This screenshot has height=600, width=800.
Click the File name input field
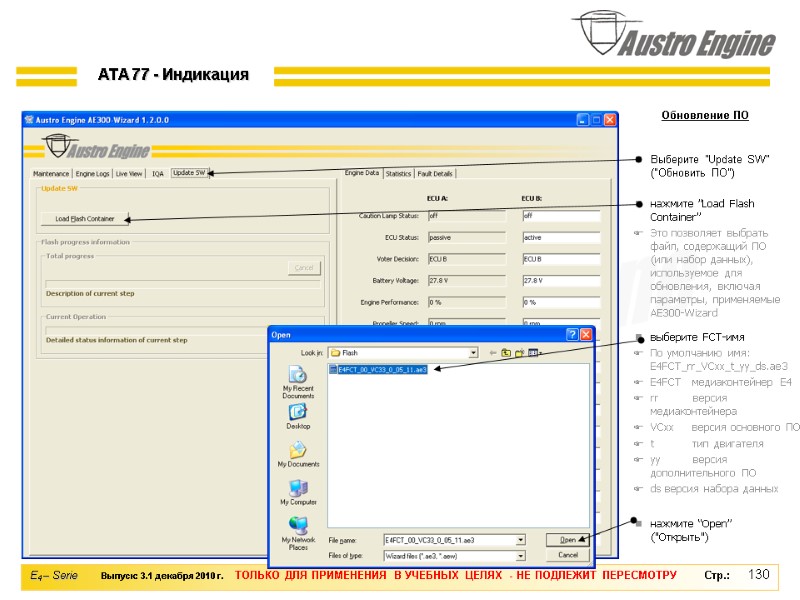coord(450,540)
